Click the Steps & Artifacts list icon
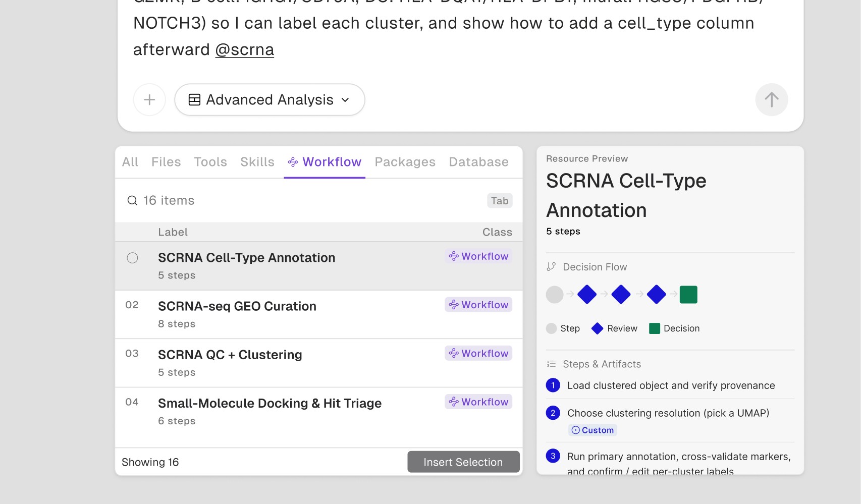This screenshot has width=861, height=504. [x=551, y=364]
